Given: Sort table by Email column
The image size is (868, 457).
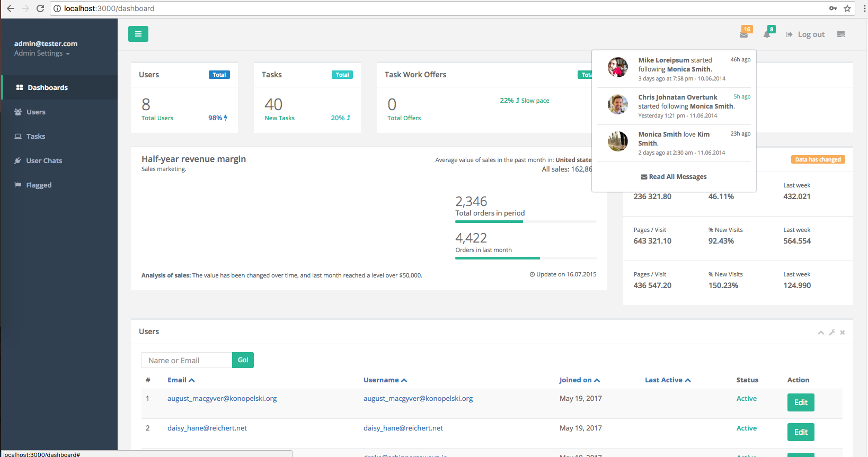Looking at the screenshot, I should (181, 380).
